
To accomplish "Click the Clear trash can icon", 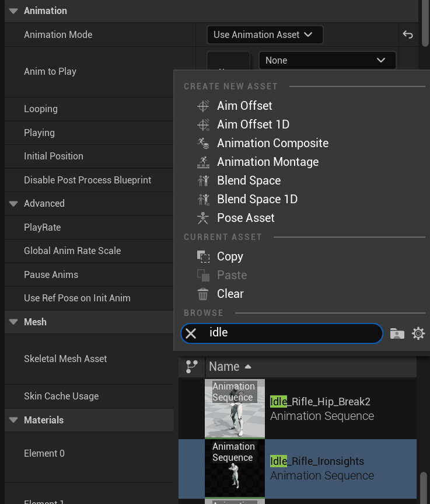I will click(203, 294).
